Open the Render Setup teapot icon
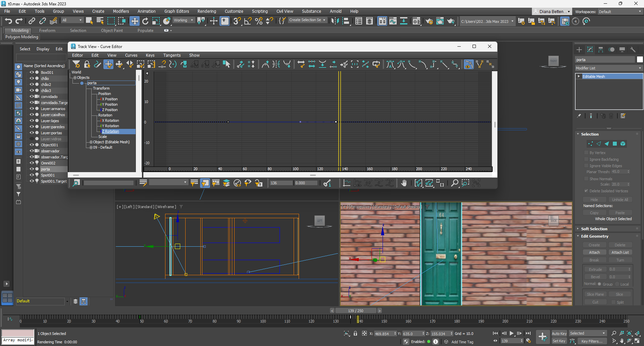 click(429, 21)
